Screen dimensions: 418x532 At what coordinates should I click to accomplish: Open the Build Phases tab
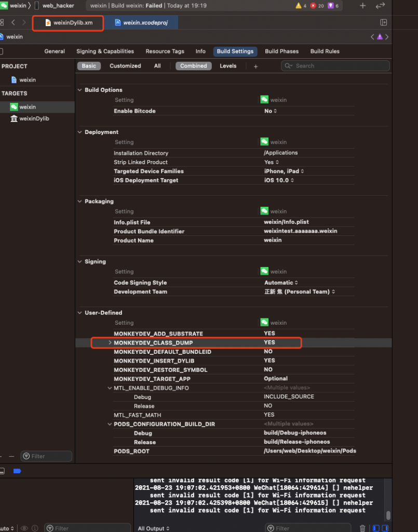pyautogui.click(x=281, y=51)
